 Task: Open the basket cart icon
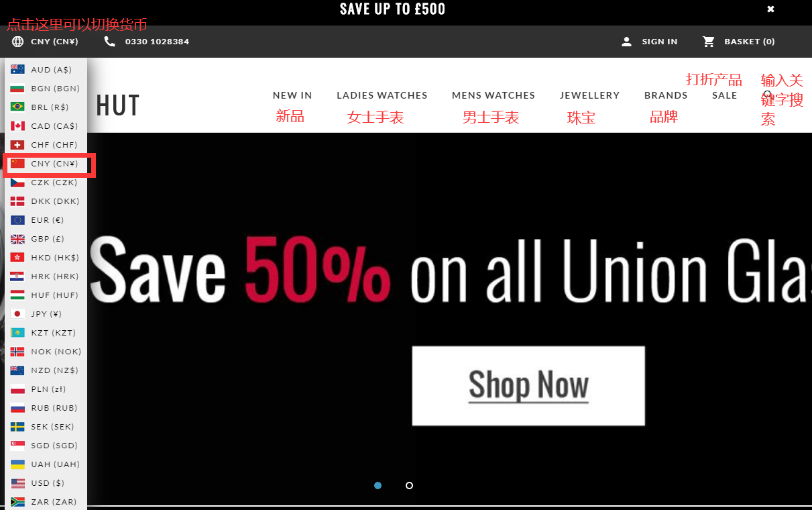coord(709,42)
